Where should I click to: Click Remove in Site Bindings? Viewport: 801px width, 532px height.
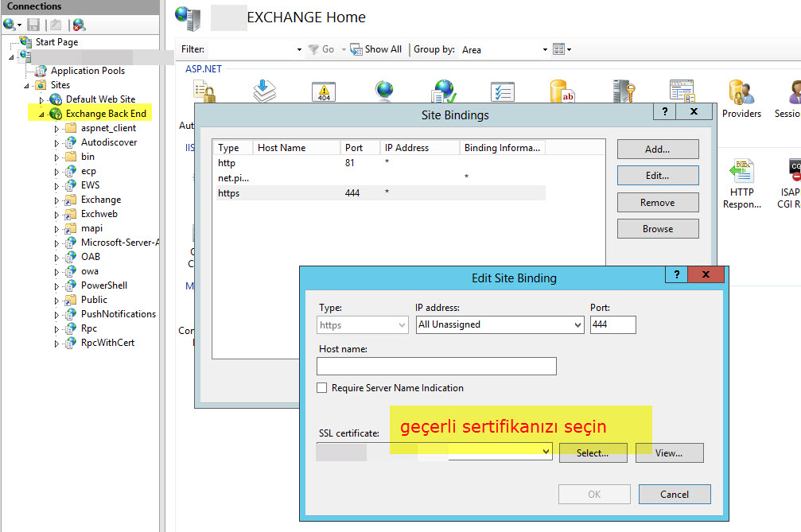[x=658, y=202]
